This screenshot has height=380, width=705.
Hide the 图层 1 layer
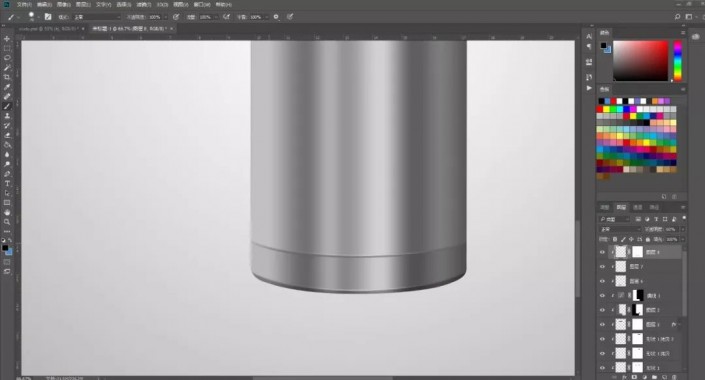click(x=602, y=324)
